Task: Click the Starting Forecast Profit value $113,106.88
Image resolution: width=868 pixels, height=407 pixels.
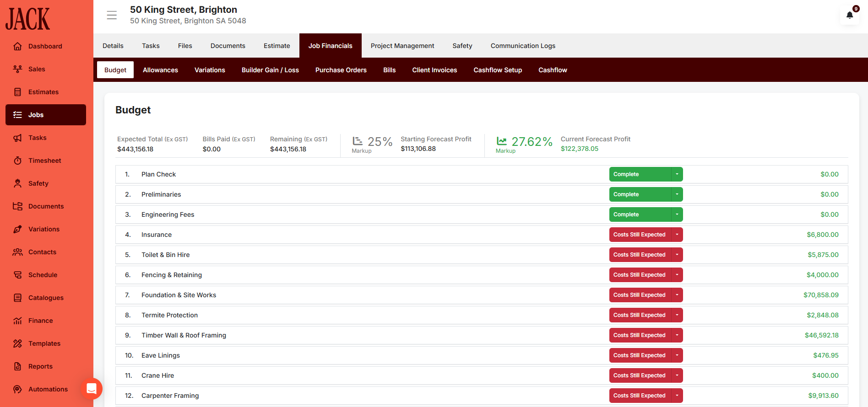Action: (x=418, y=149)
